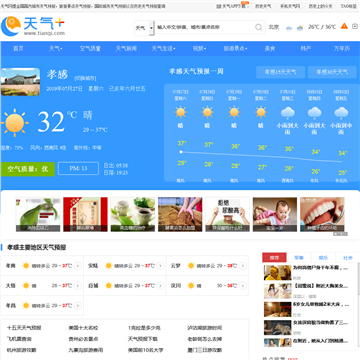Click the green 空气质量：优 button
The height and width of the screenshot is (360, 360).
coord(28,169)
